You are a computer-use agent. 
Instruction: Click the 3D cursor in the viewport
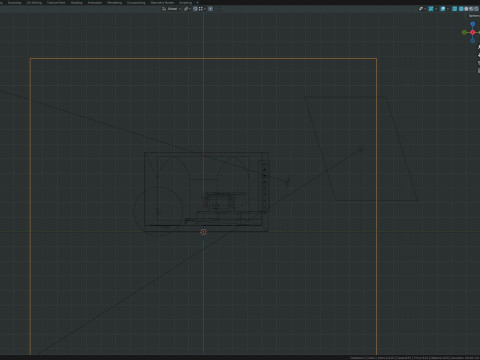tap(203, 232)
